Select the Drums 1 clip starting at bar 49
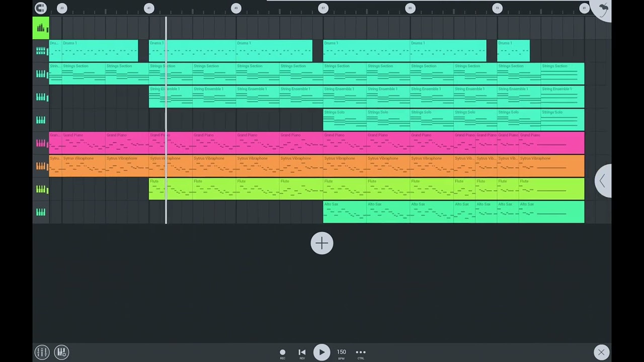The width and height of the screenshot is (644, 362). click(274, 51)
